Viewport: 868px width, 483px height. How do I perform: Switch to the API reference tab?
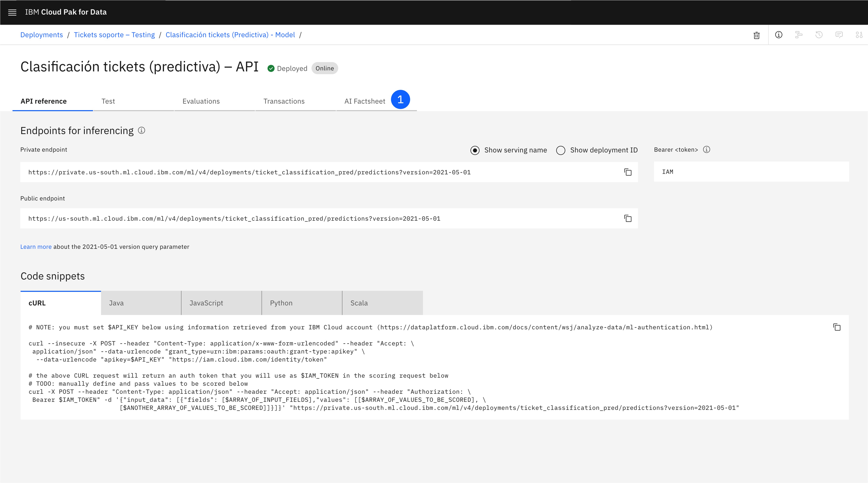(x=52, y=101)
